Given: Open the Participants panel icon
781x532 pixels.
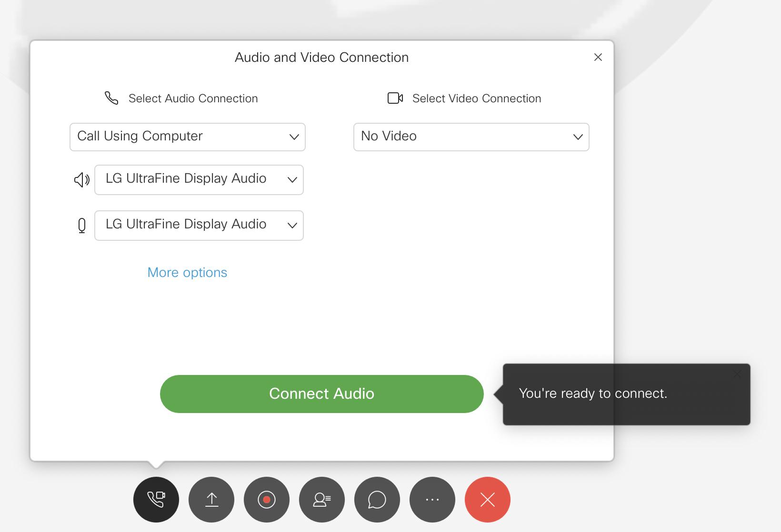Looking at the screenshot, I should tap(321, 500).
